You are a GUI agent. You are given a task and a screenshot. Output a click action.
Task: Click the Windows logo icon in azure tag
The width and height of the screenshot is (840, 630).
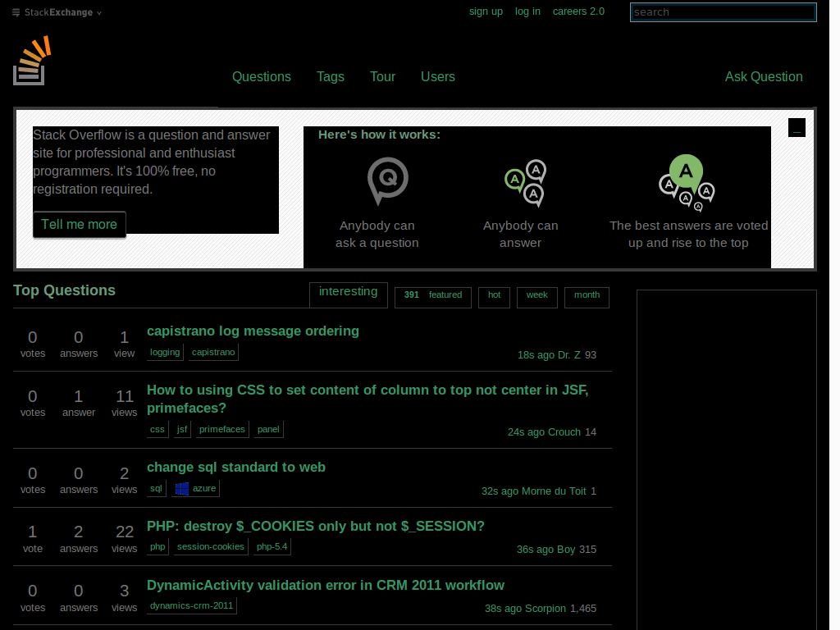[x=182, y=489]
